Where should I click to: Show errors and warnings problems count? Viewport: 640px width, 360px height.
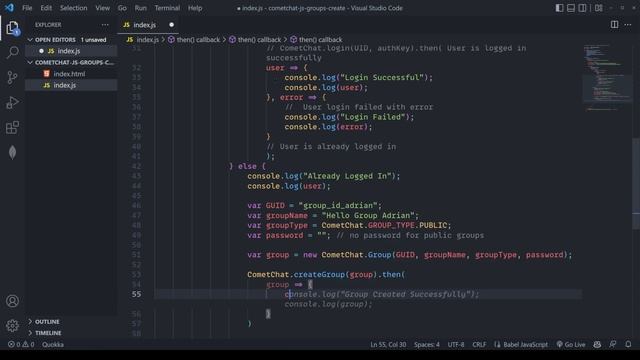[x=21, y=344]
